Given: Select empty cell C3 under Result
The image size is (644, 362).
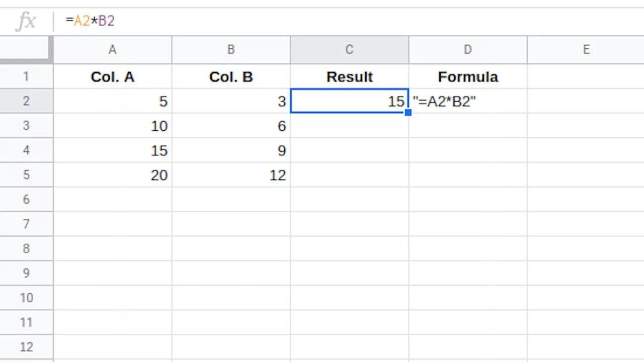Looking at the screenshot, I should point(350,126).
